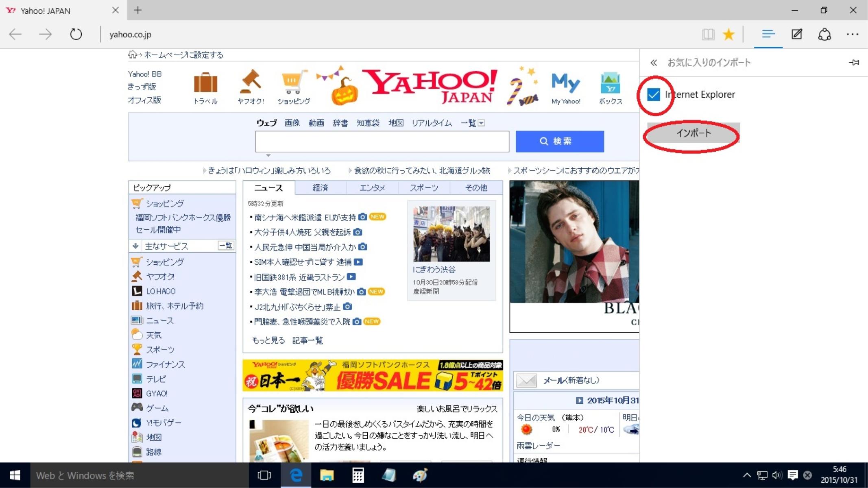The height and width of the screenshot is (488, 868).
Task: Open Task View on taskbar
Action: [264, 475]
